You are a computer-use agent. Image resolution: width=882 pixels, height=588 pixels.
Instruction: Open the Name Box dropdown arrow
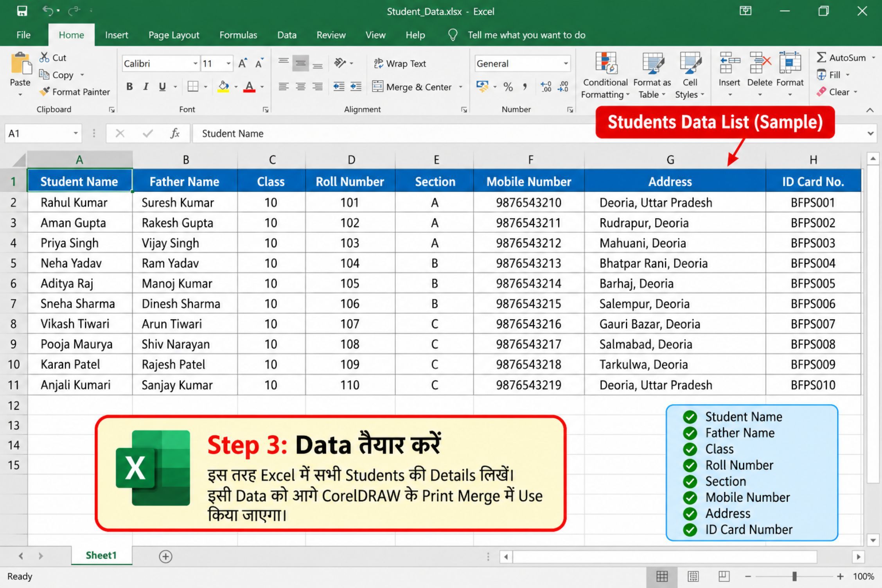75,133
